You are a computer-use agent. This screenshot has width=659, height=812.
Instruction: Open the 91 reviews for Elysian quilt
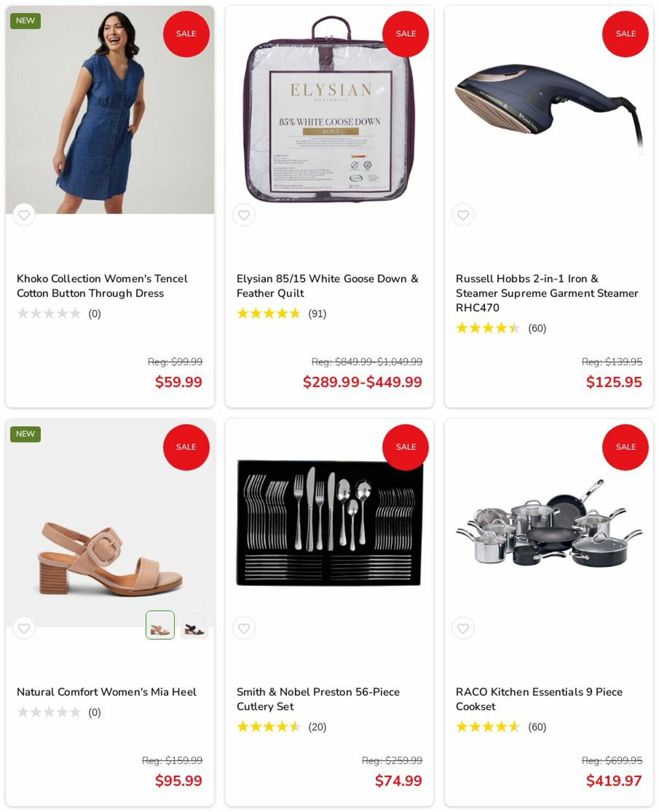317,314
